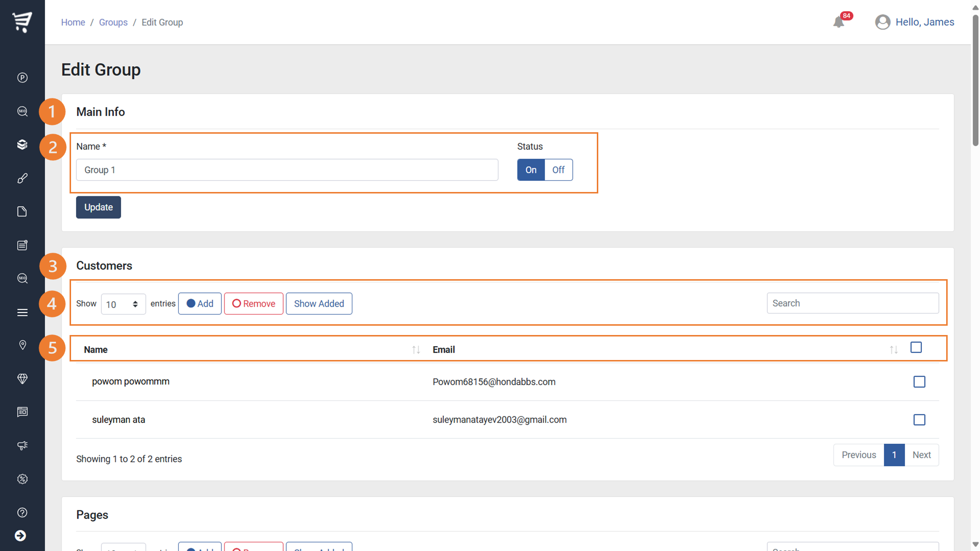The width and height of the screenshot is (980, 551).
Task: Click the Remove button in Customers
Action: (253, 304)
